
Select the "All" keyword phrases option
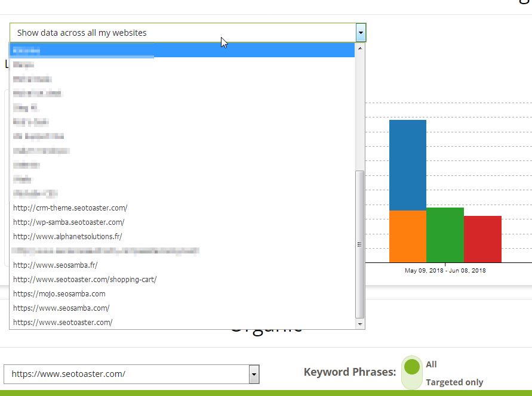(x=431, y=364)
